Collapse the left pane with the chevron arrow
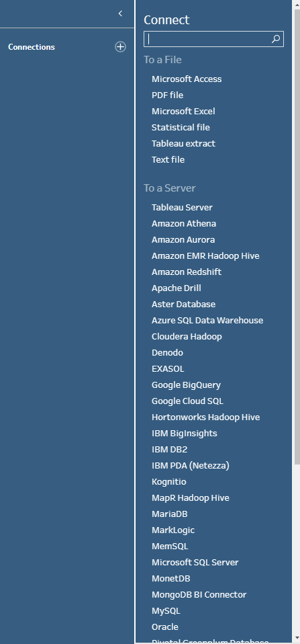 [x=120, y=13]
